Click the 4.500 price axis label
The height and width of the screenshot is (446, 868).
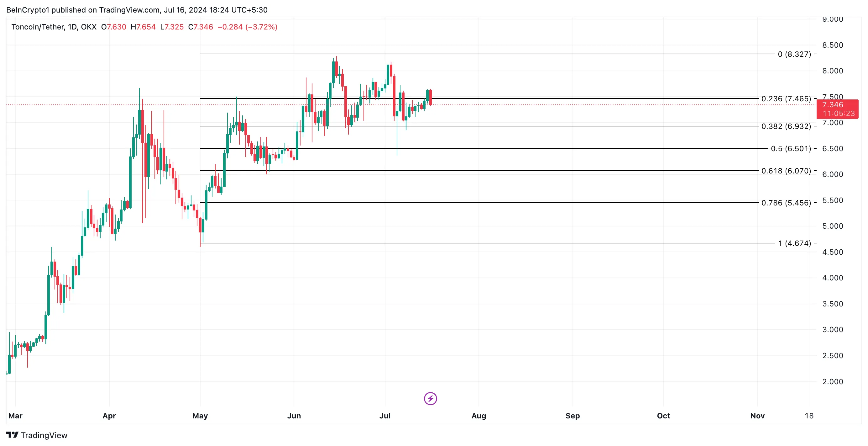(x=833, y=252)
